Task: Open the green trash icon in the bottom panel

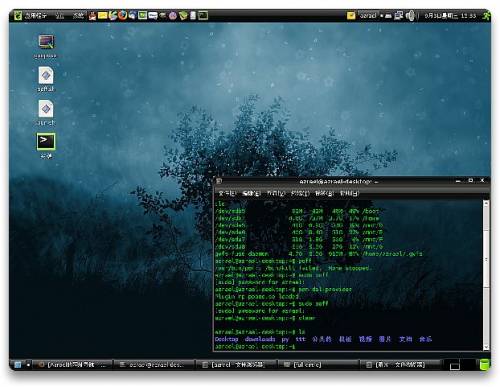Action: (x=485, y=365)
